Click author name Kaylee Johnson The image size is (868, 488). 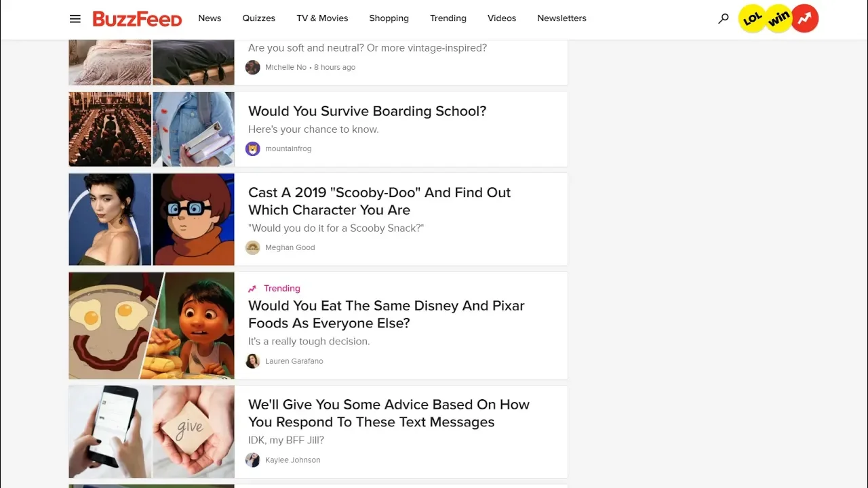[x=292, y=460]
